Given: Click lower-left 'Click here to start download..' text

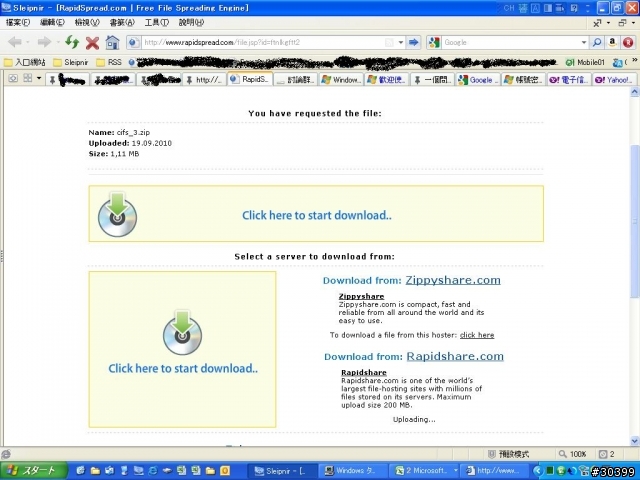Looking at the screenshot, I should pos(183,368).
